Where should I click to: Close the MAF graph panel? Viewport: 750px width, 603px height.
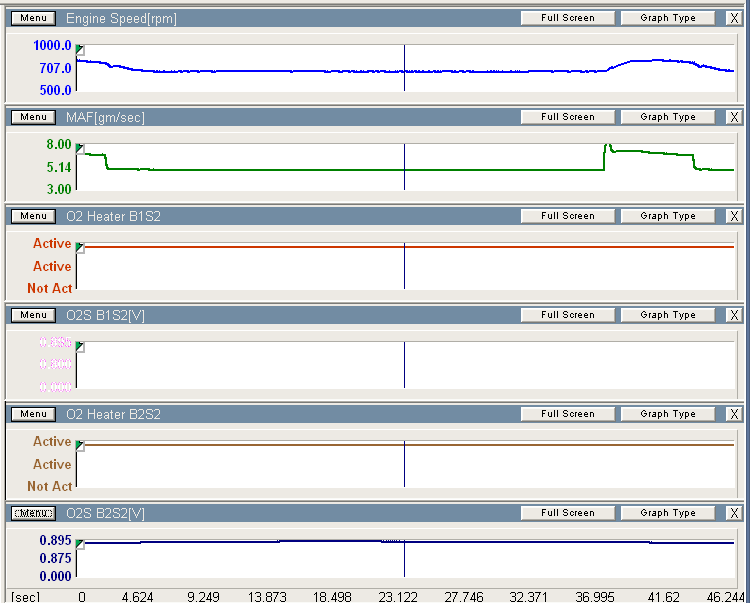[x=734, y=117]
